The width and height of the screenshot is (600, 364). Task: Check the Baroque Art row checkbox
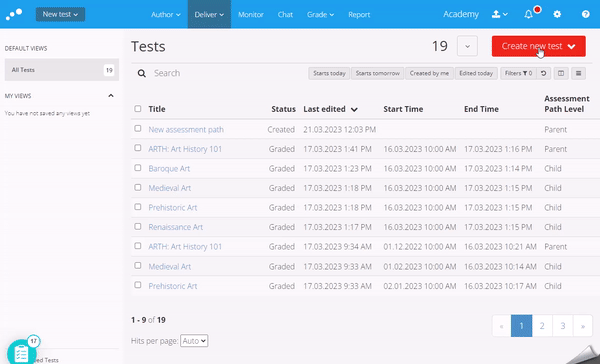[138, 168]
